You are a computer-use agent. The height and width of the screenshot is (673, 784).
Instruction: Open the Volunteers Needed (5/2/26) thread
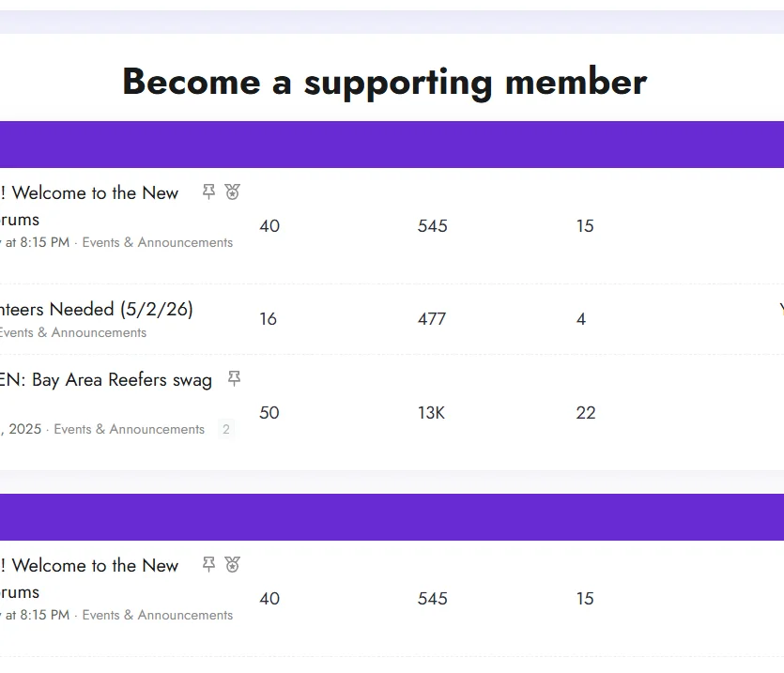coord(97,309)
